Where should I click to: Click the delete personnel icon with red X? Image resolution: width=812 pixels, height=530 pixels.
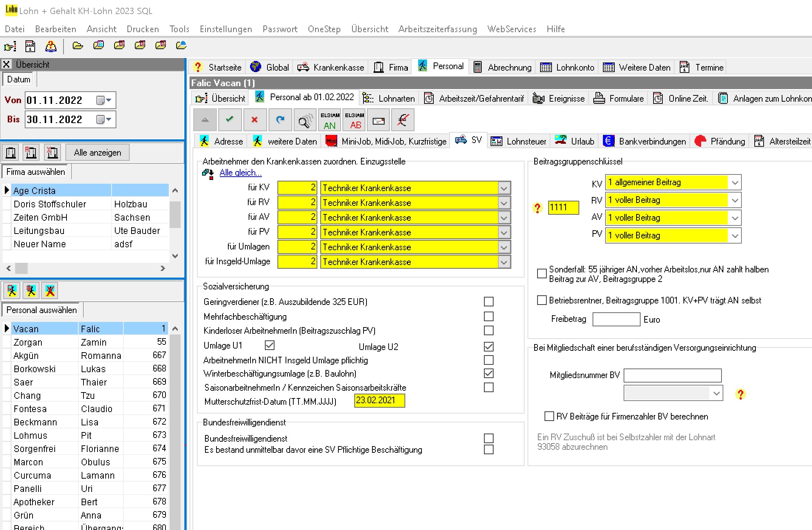[x=50, y=291]
